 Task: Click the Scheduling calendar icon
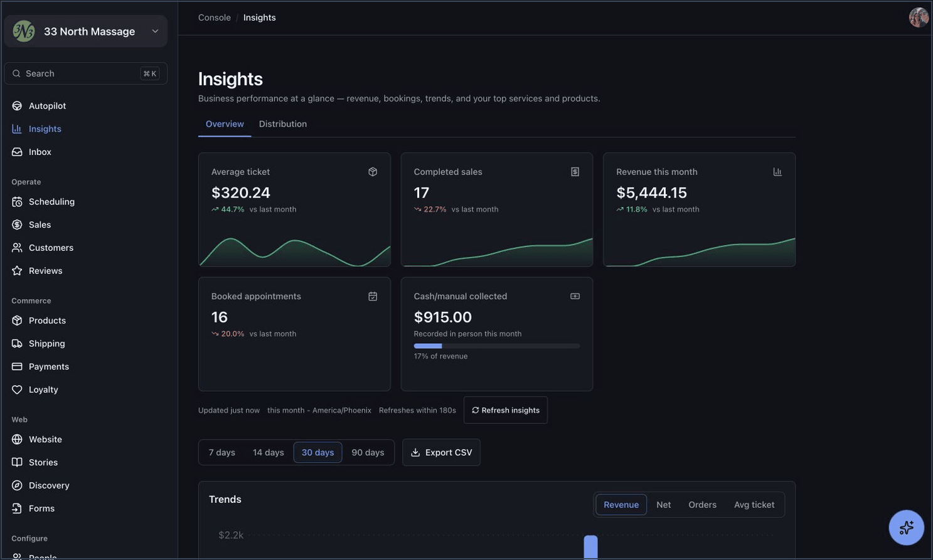pos(17,202)
